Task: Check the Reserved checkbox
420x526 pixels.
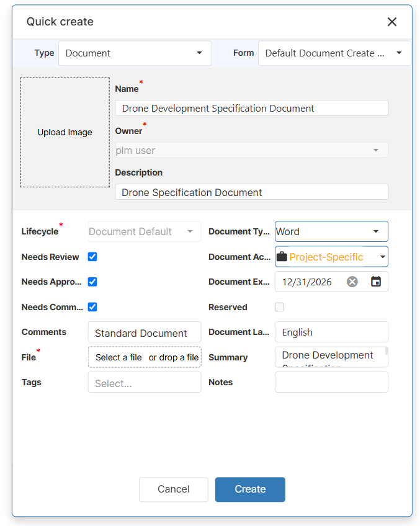Action: 280,307
